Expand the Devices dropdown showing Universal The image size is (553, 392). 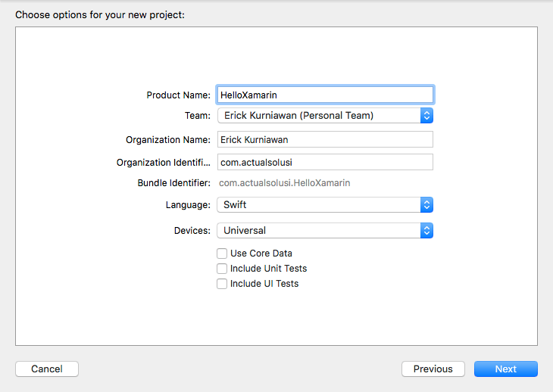(318, 231)
